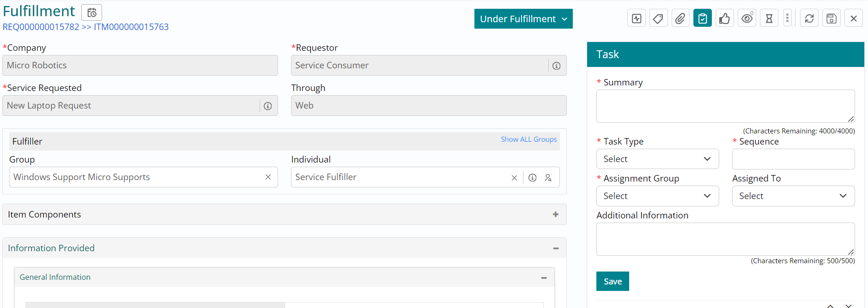Save the record using floppy disk icon
This screenshot has height=308, width=868.
(x=831, y=18)
